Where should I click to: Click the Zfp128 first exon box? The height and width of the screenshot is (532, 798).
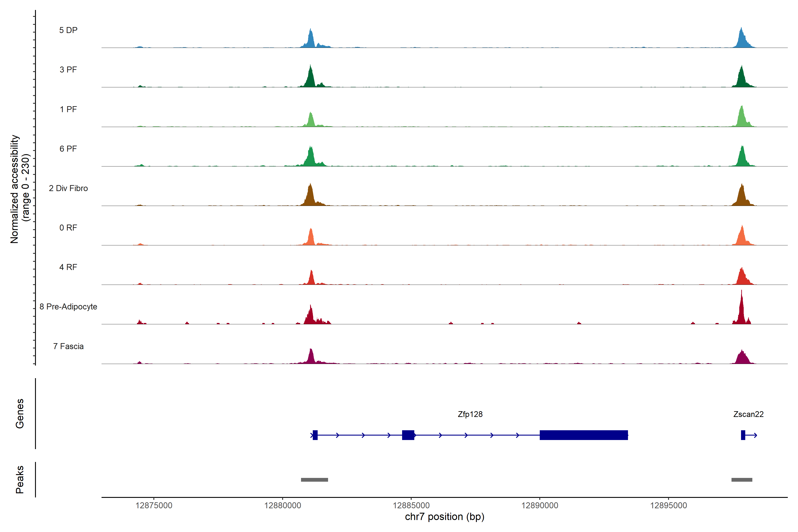[315, 435]
